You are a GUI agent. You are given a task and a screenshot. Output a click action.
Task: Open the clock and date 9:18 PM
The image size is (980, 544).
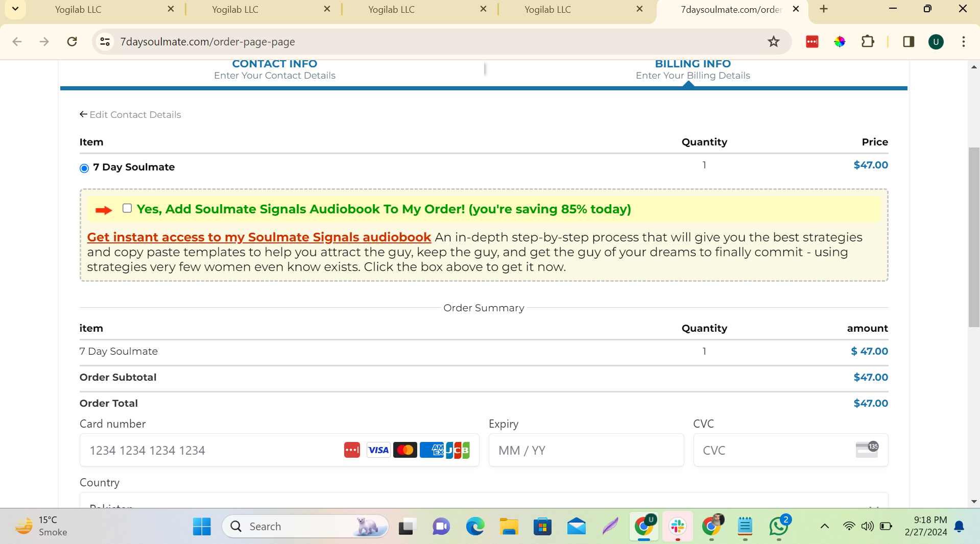[x=925, y=526]
